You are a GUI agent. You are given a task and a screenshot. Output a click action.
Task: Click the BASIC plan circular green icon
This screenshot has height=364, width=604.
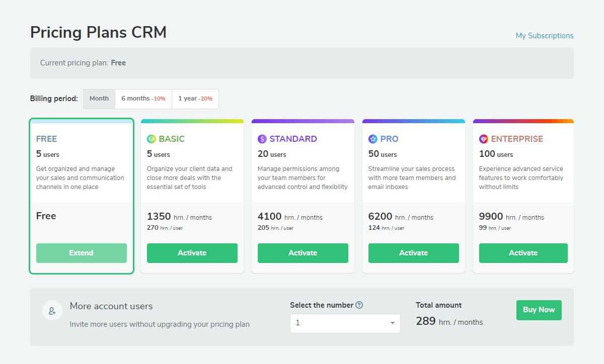(x=152, y=139)
